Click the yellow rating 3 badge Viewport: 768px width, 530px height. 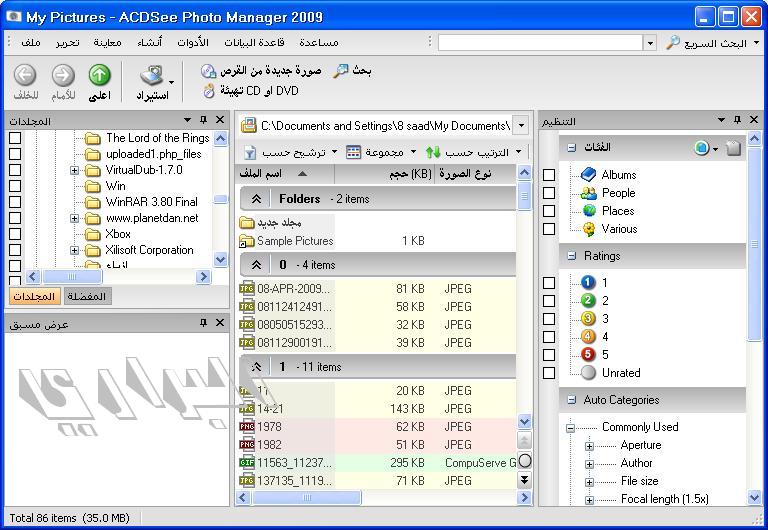[588, 318]
